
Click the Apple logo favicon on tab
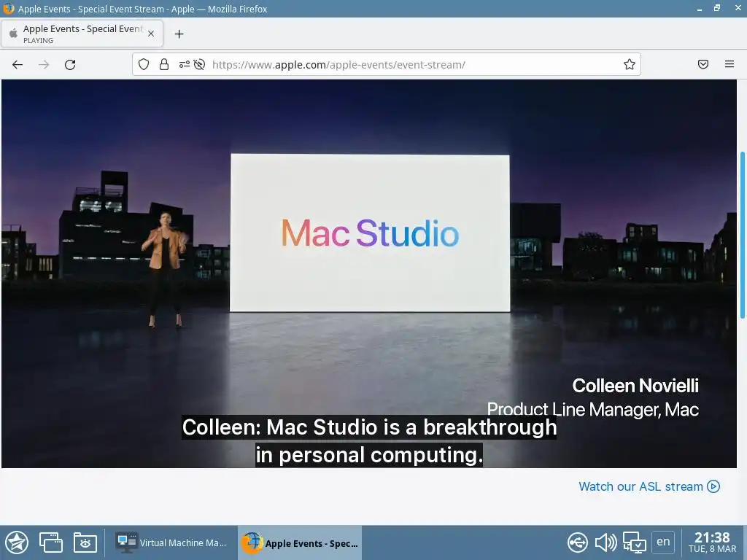pos(13,33)
